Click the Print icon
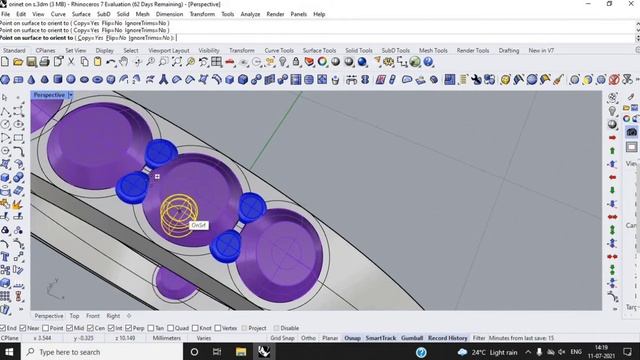Screen dimensions: 640x360 coord(44,62)
